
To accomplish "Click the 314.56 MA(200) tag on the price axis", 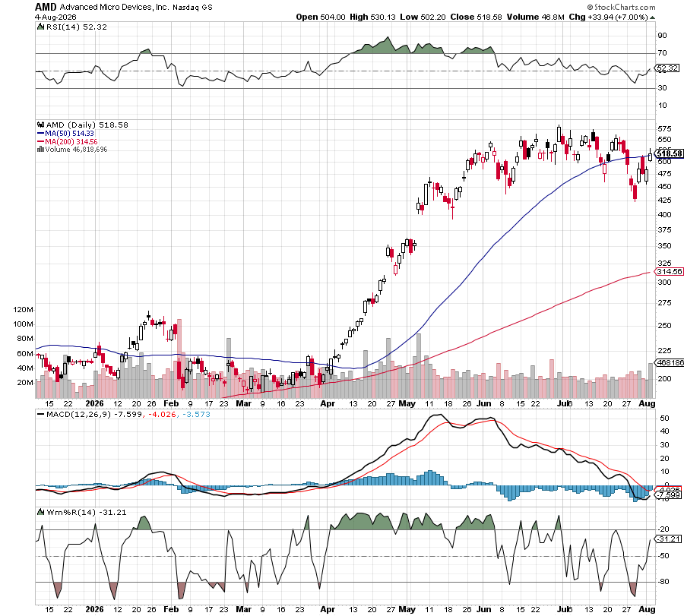I will (x=670, y=271).
